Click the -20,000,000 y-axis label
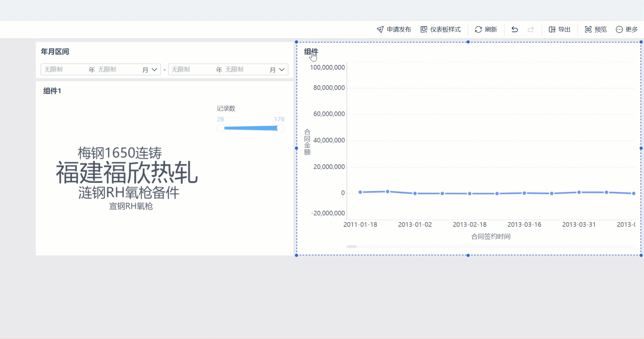Viewport: 644px width, 339px height. 328,213
